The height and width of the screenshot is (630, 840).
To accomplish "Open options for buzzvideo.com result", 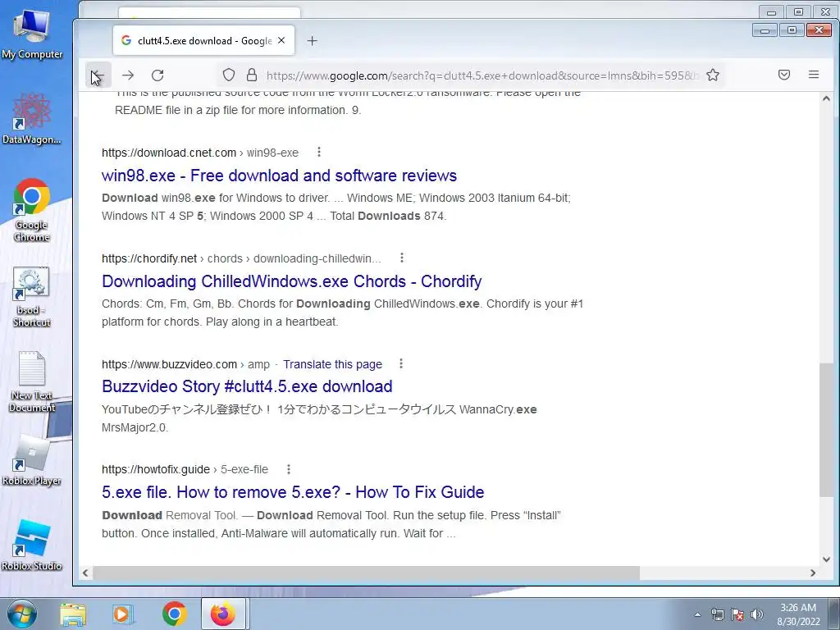I will 400,363.
